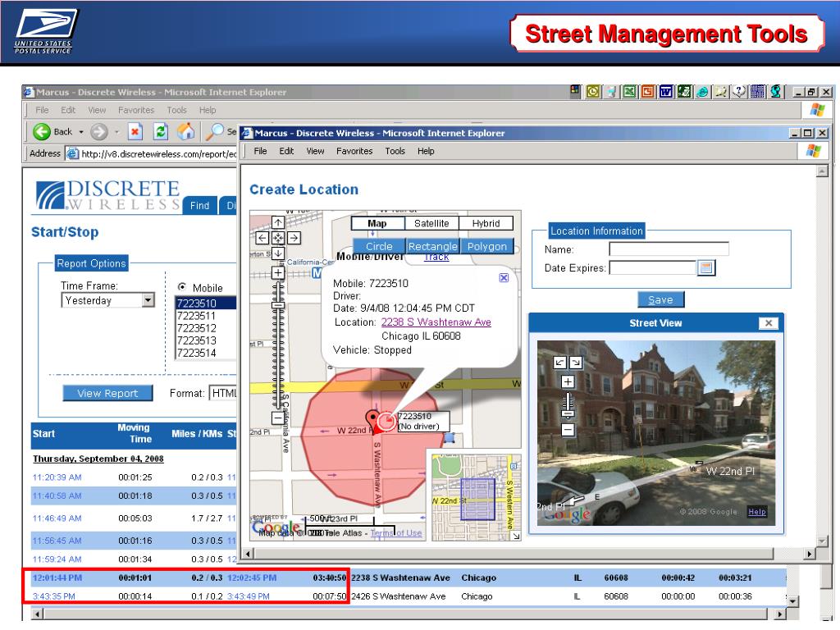
Task: Click the Address bar URL in rear browser
Action: (x=158, y=153)
